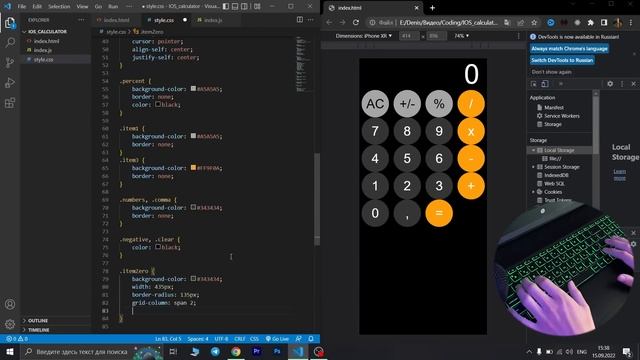This screenshot has width=640, height=360.
Task: Open the Customize Layout control
Action: 257,7
